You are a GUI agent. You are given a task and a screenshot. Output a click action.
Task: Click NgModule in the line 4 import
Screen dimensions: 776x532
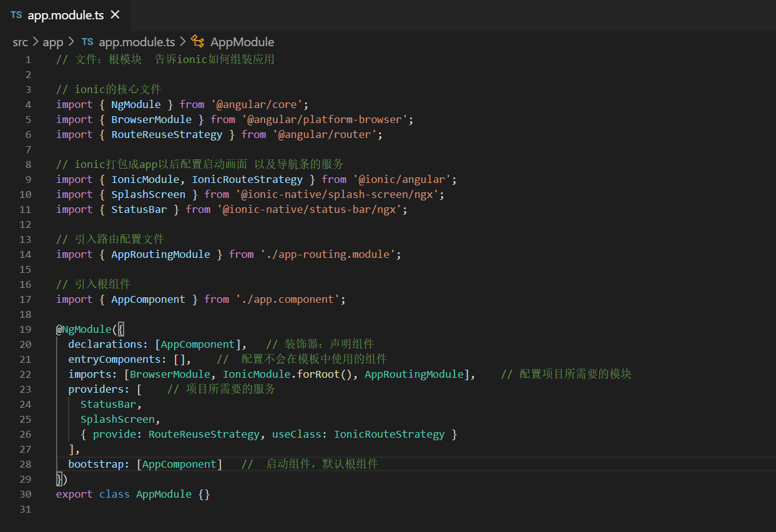136,104
